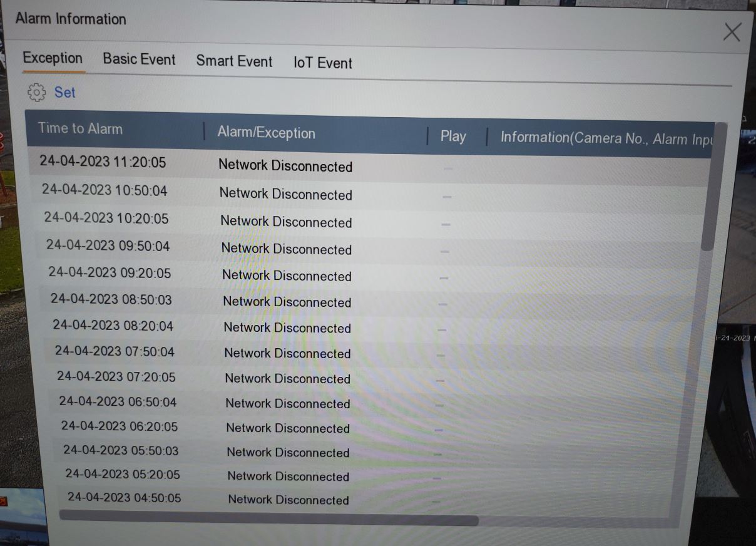Open the Smart Event tab

tap(234, 61)
